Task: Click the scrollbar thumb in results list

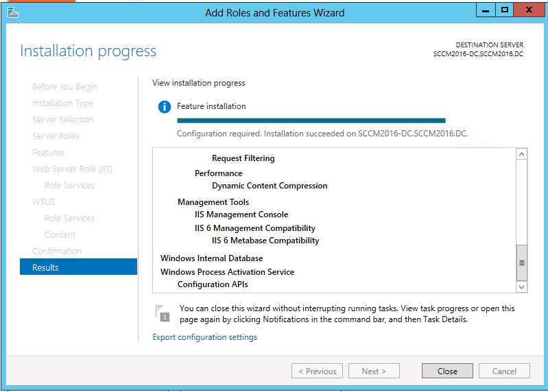Action: point(521,263)
